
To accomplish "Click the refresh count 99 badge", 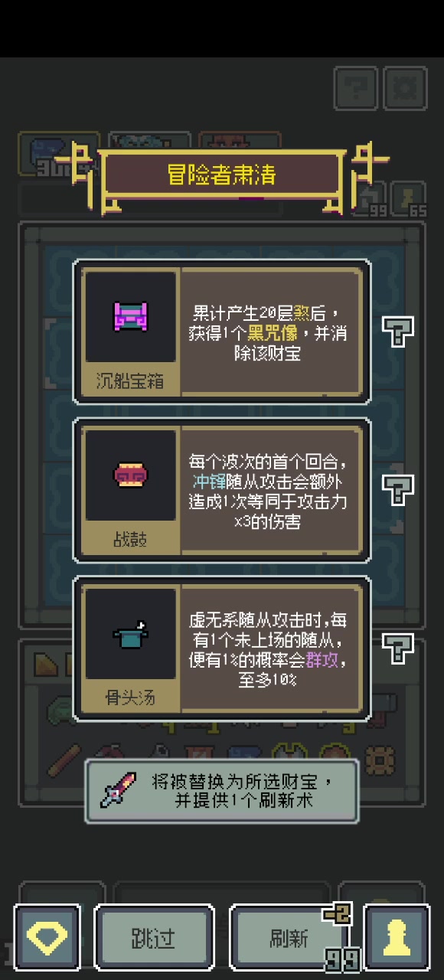I will [341, 959].
